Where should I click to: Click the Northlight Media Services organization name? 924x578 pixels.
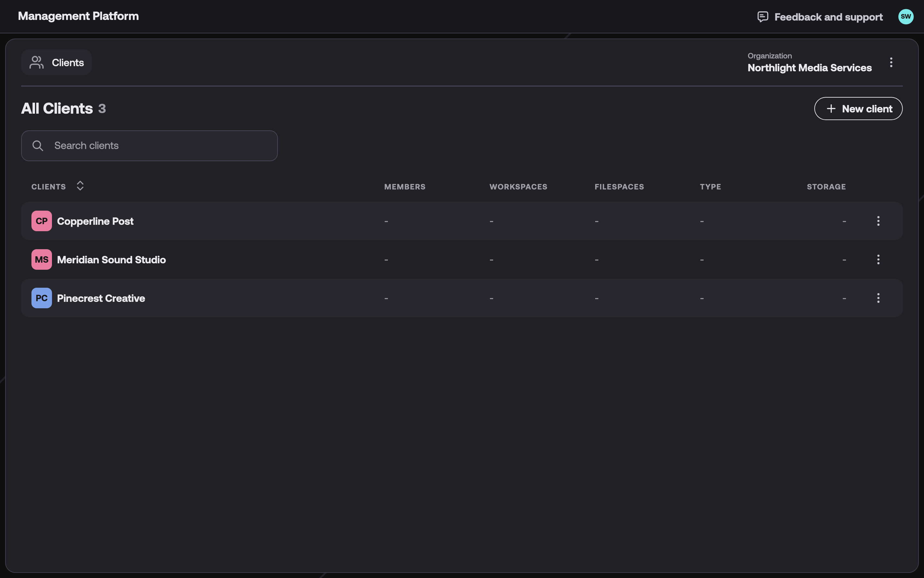tap(809, 68)
